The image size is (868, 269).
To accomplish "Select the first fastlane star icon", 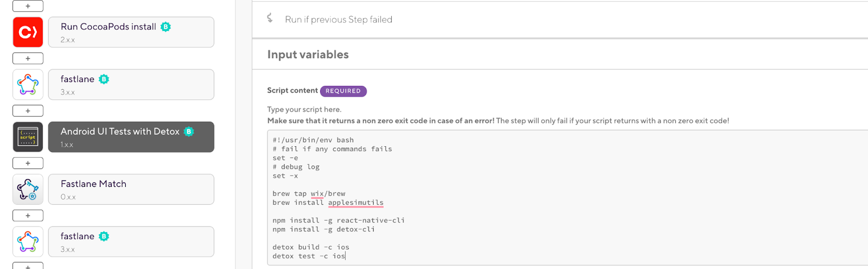I will [x=28, y=85].
